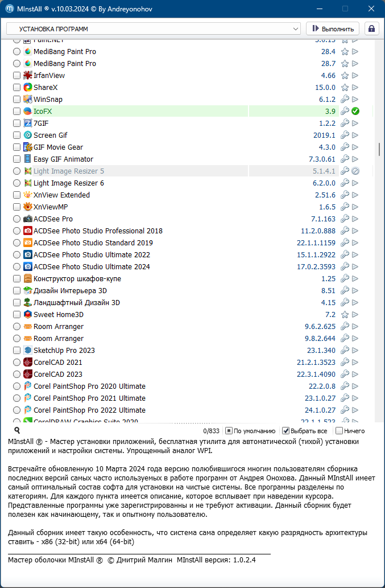Select the Screen Gif list entry
Screen dimensions: 385x588
(x=51, y=135)
